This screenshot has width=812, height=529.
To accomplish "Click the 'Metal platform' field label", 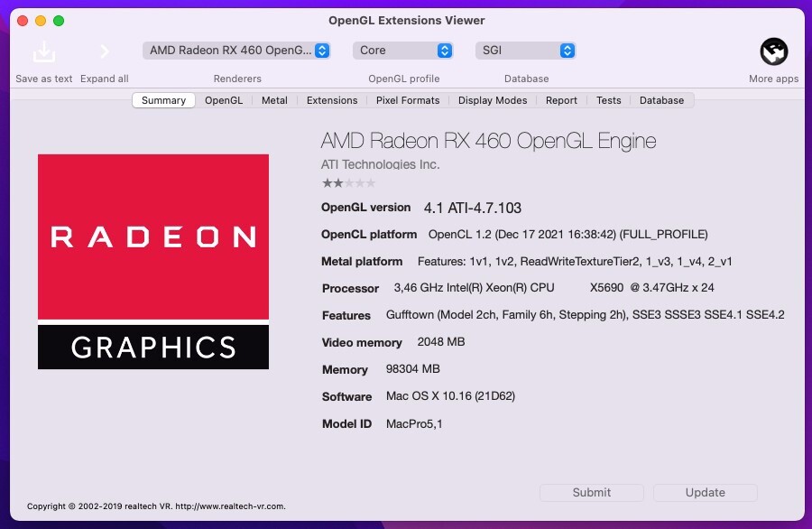I will [362, 261].
